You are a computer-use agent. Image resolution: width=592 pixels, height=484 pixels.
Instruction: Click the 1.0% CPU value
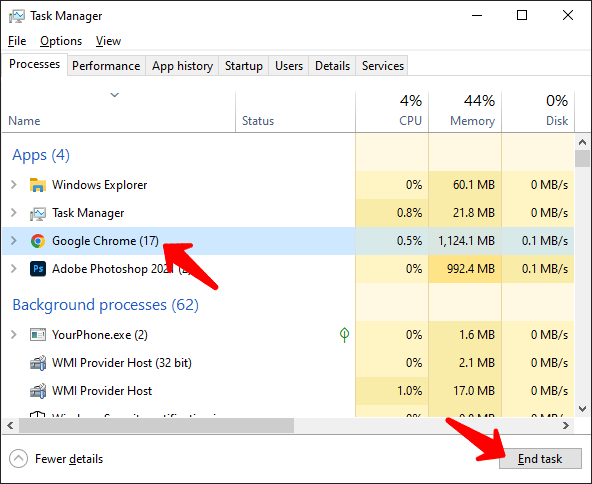click(409, 391)
